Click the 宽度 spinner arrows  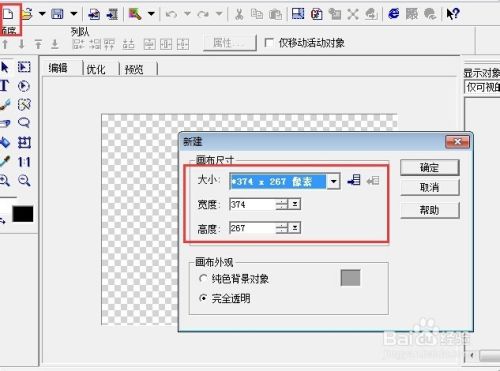[x=282, y=204]
